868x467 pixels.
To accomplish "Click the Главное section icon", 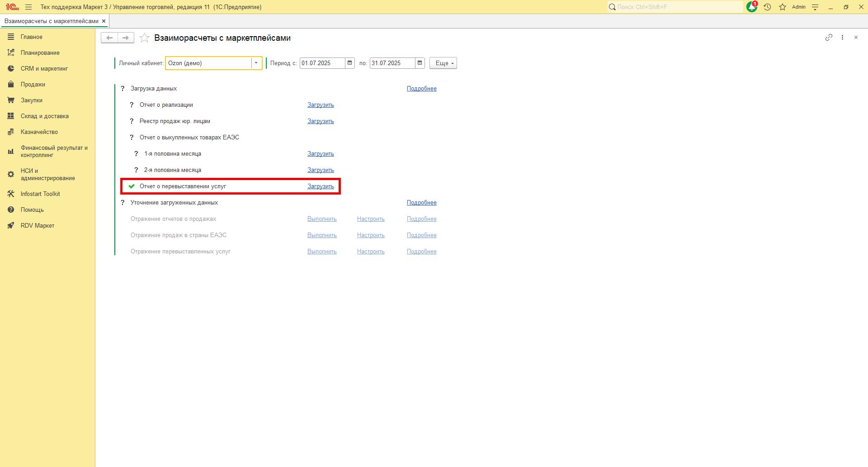I will 11,37.
